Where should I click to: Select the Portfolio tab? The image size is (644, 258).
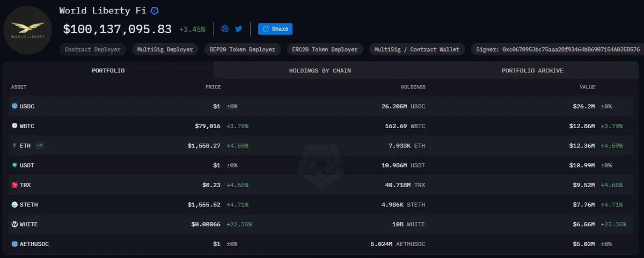click(x=108, y=70)
